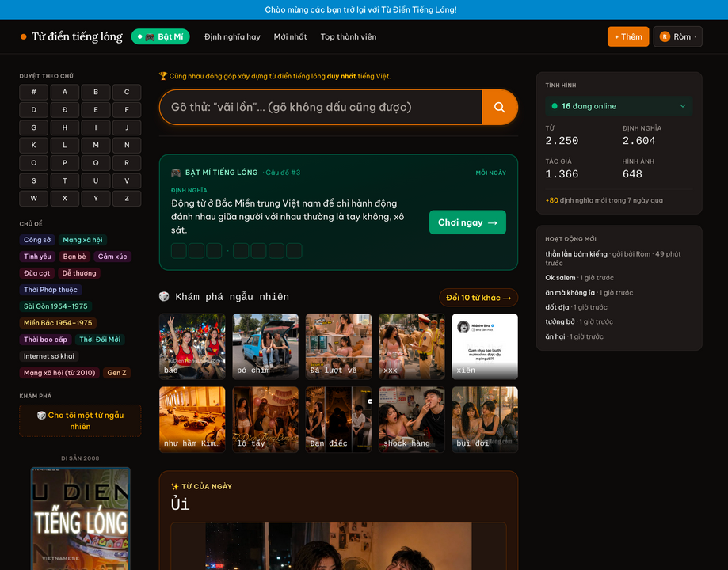Viewport: 728px width, 570px height.
Task: Open the Đạn điếc thumbnail card
Action: (338, 420)
